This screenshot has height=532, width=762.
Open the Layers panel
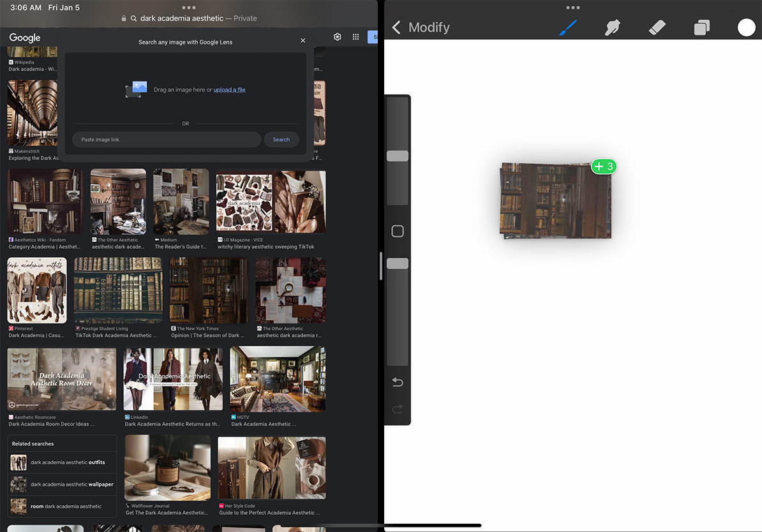(701, 27)
